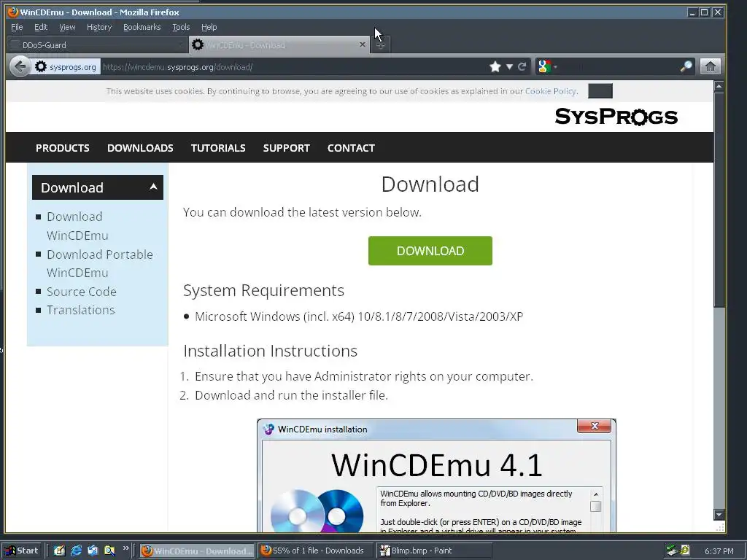Switch to Blimp.bmp - Paint taskbar window

[x=433, y=551]
